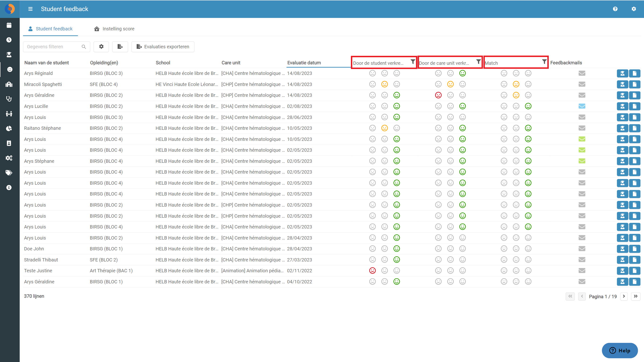The height and width of the screenshot is (362, 644).
Task: Open the calendar icon in the sidebar
Action: point(9,25)
